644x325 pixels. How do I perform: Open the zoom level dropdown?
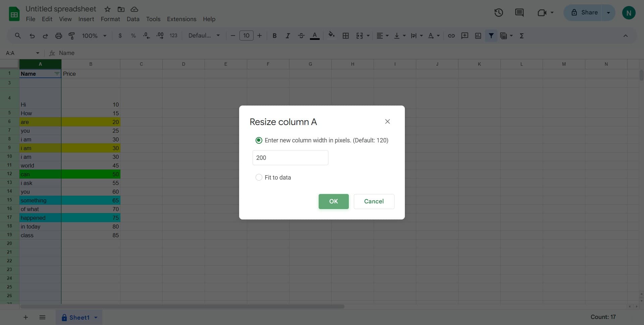[x=94, y=36]
